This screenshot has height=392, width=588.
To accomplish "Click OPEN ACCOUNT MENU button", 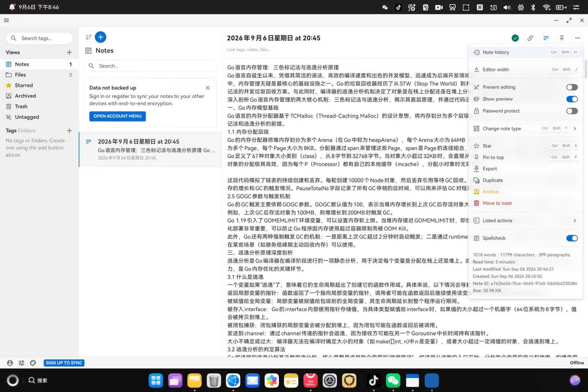I will tap(118, 116).
